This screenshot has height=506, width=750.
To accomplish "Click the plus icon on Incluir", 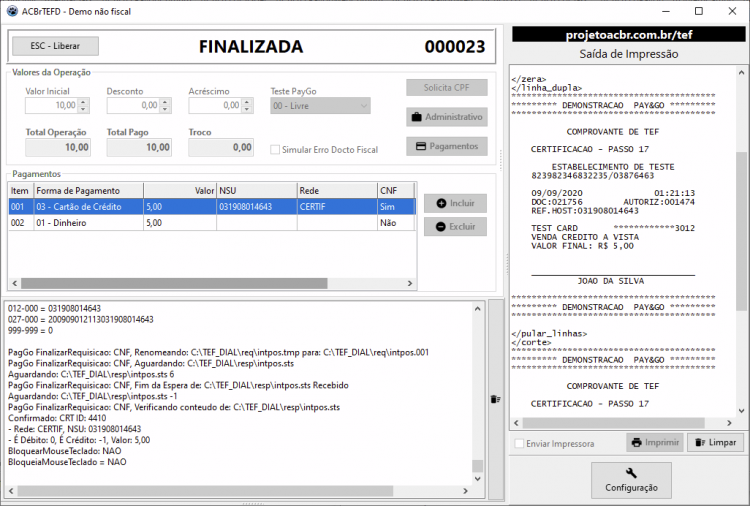I will (441, 203).
